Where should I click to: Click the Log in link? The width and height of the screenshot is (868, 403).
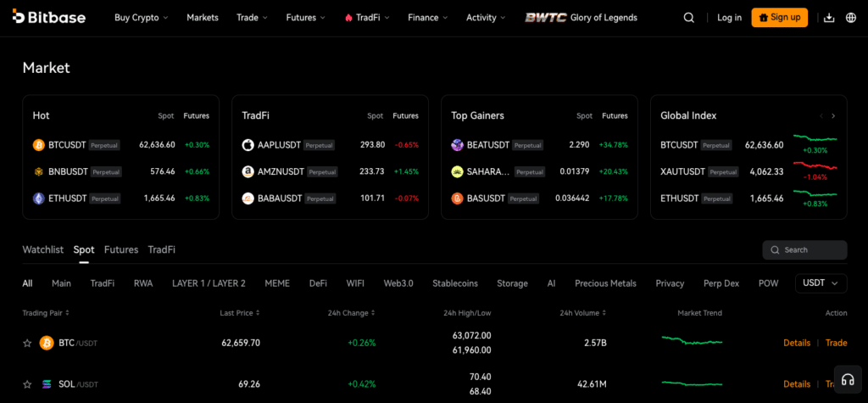tap(729, 18)
